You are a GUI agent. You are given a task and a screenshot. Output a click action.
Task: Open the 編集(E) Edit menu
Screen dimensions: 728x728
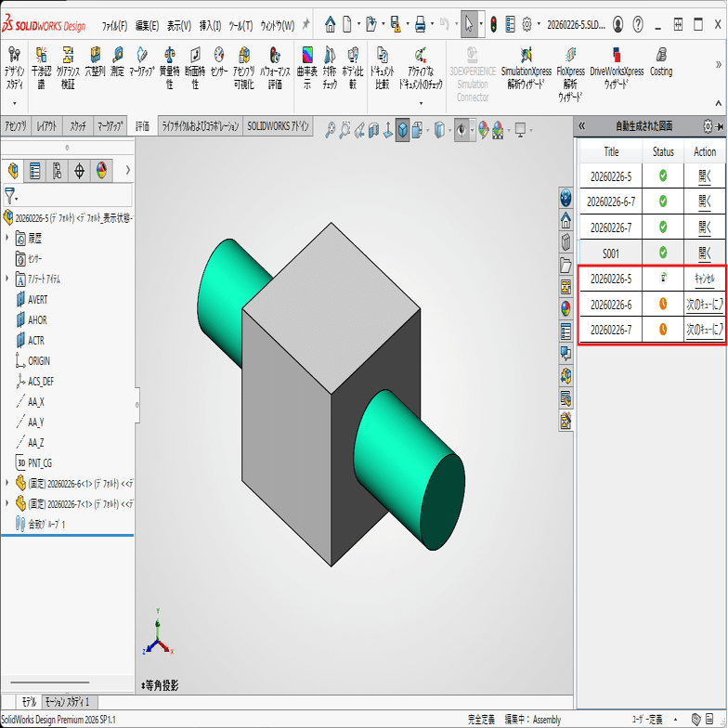point(147,26)
